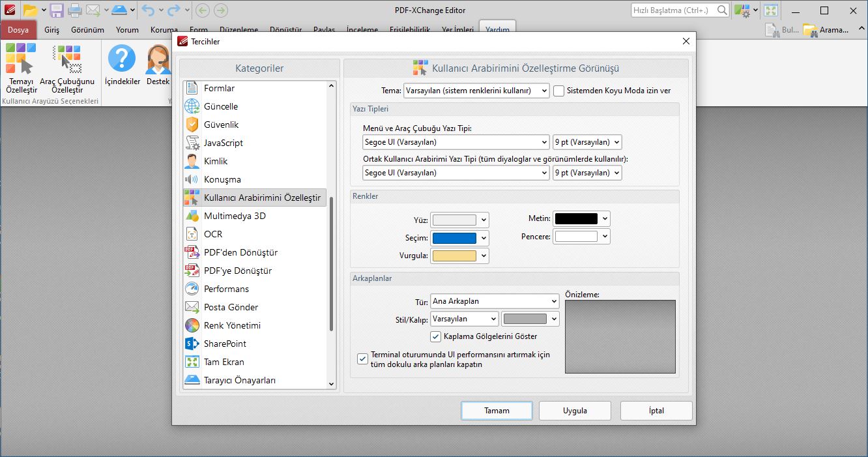The image size is (868, 457).
Task: Click the undo arrow icon
Action: coord(149,10)
